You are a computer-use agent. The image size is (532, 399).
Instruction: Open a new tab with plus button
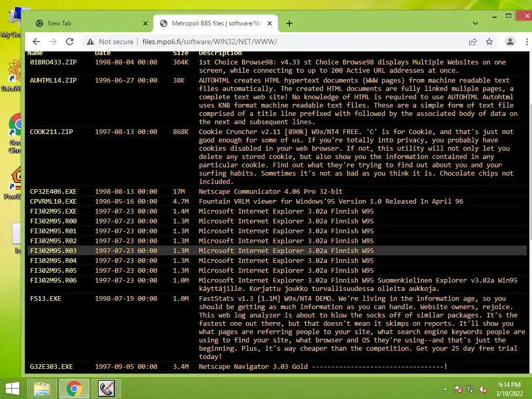coord(289,23)
